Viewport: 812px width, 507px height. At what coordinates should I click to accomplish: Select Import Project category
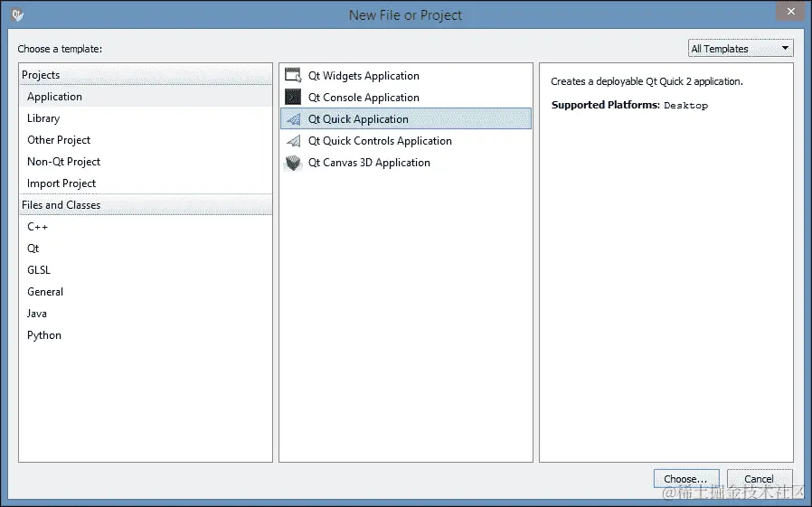146,183
